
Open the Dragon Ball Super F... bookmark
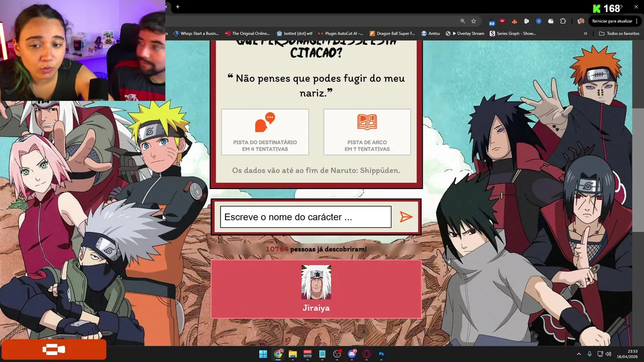[x=392, y=34]
